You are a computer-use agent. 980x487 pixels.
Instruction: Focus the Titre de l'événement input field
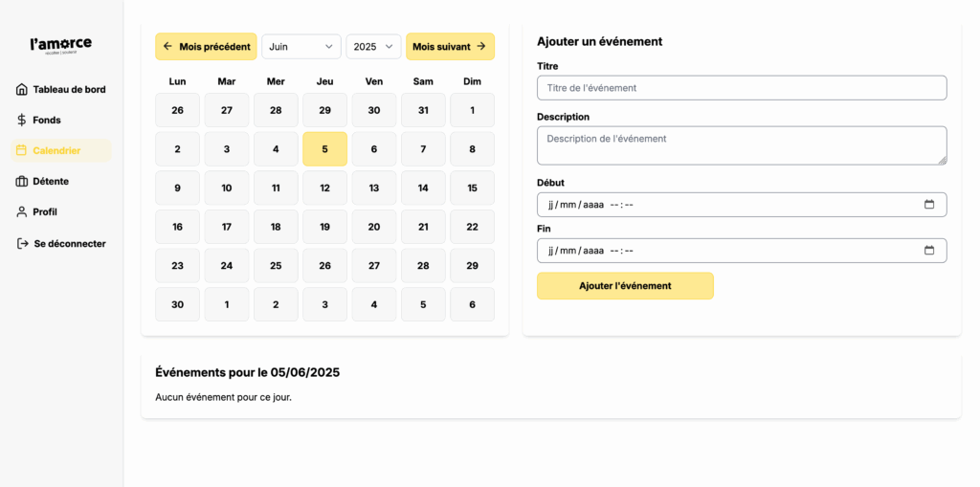(x=742, y=88)
